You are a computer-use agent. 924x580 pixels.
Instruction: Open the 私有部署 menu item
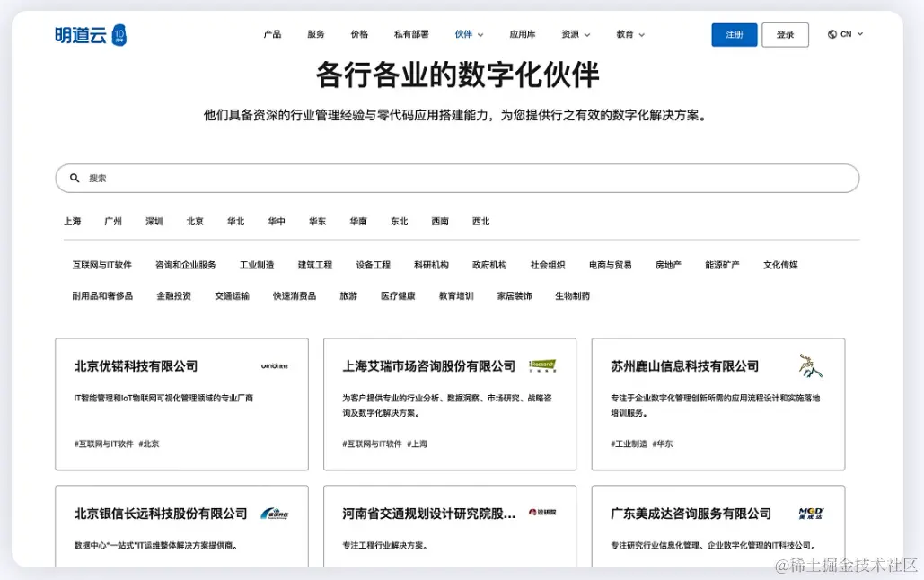[411, 34]
